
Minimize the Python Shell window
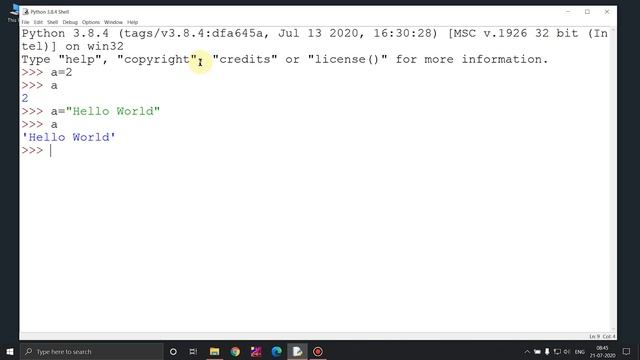coord(568,12)
